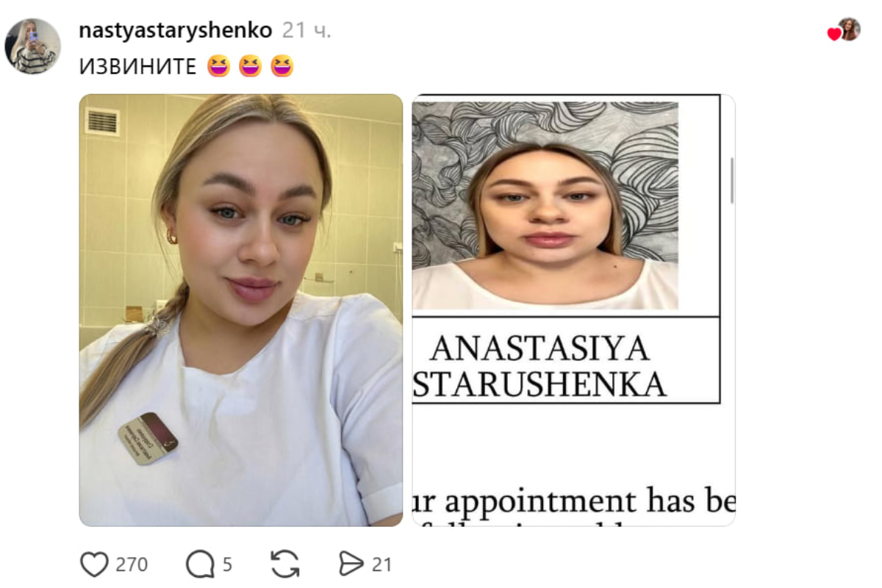Image resolution: width=882 pixels, height=588 pixels.
Task: Open the left selfie photo in white uniform
Action: click(241, 310)
